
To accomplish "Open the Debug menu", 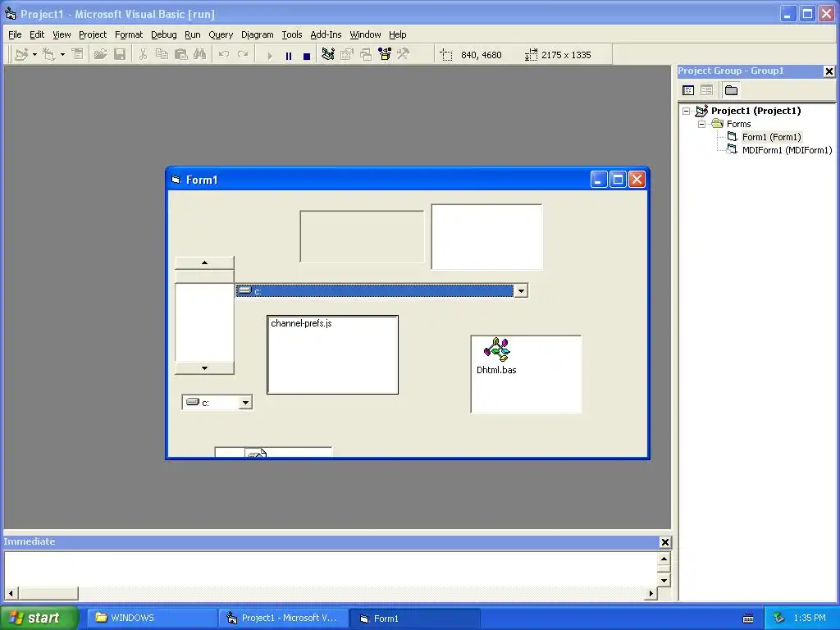I will click(x=164, y=34).
